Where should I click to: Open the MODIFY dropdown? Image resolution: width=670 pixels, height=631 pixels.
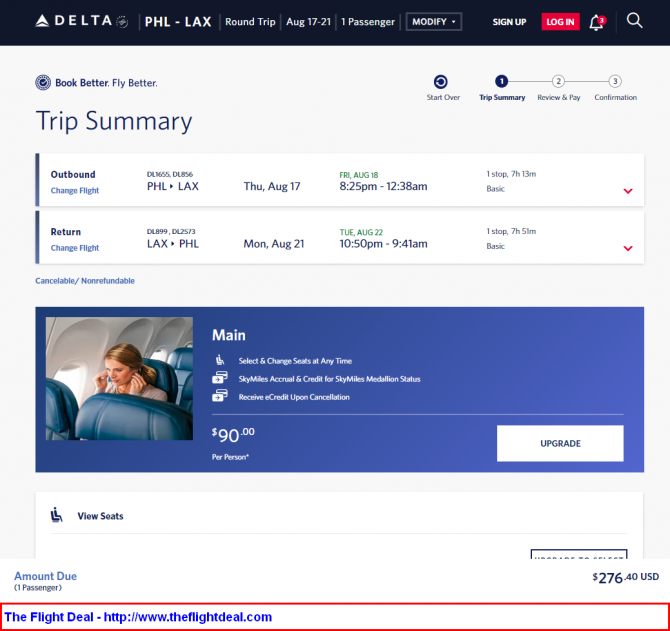pos(433,22)
